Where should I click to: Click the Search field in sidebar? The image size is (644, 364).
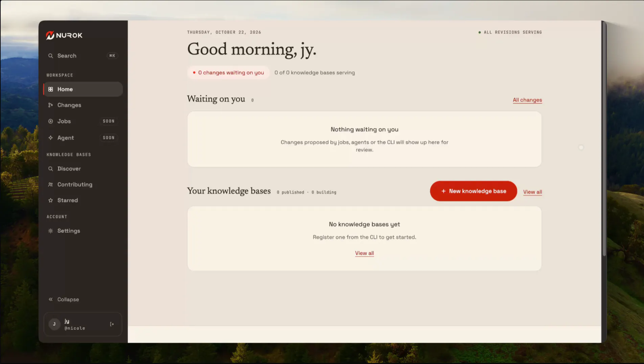click(83, 56)
